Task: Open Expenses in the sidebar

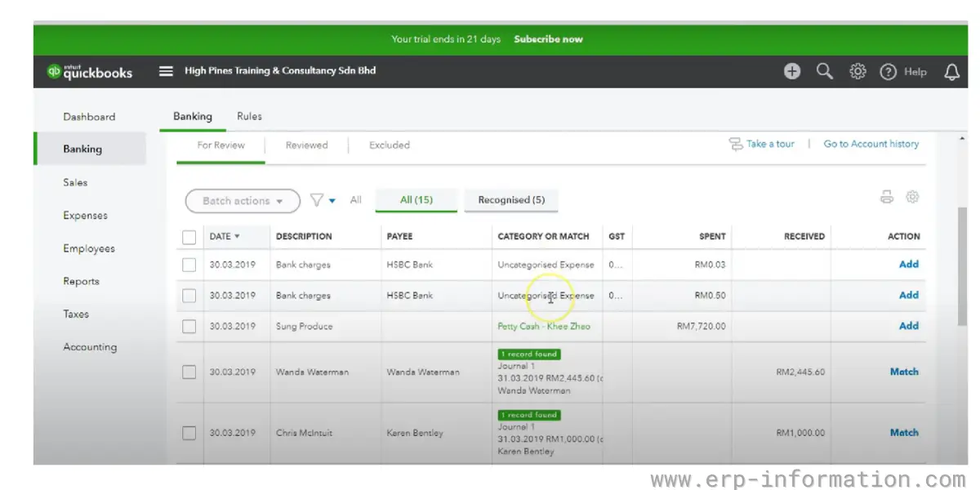Action: 85,216
